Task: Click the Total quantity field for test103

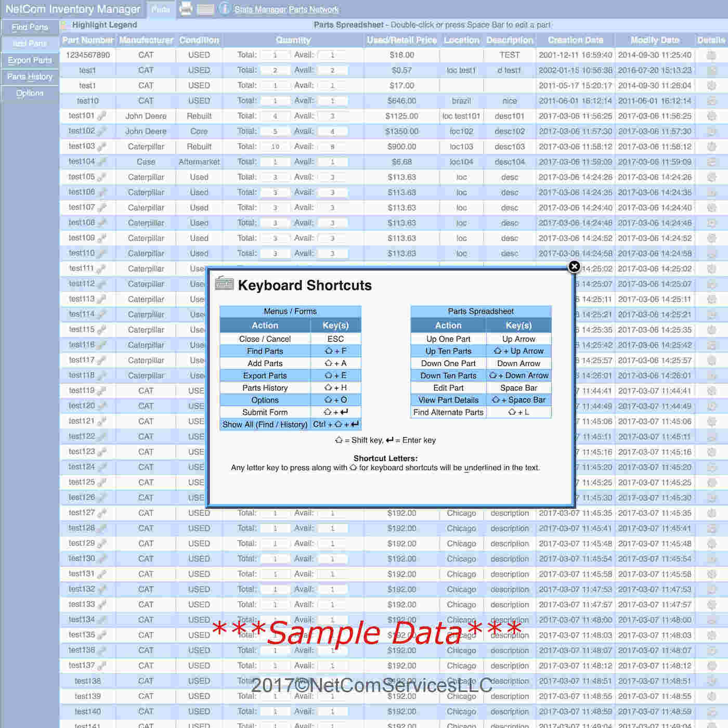Action: point(275,147)
